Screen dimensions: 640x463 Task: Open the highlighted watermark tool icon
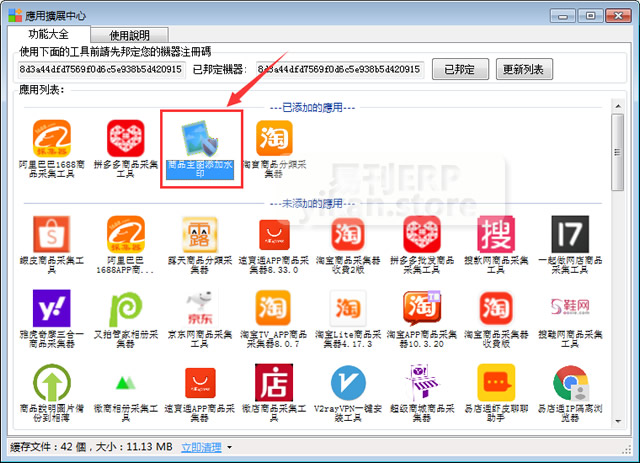tap(200, 139)
